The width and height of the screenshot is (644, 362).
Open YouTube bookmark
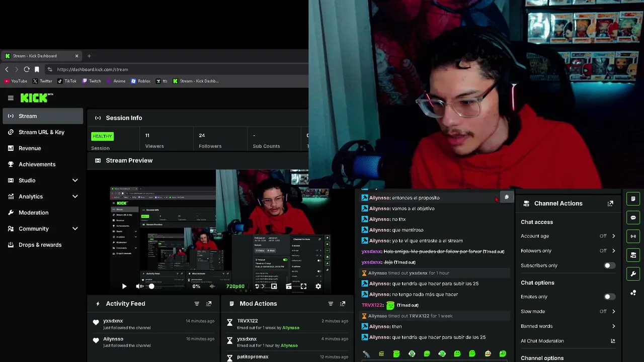pos(16,81)
